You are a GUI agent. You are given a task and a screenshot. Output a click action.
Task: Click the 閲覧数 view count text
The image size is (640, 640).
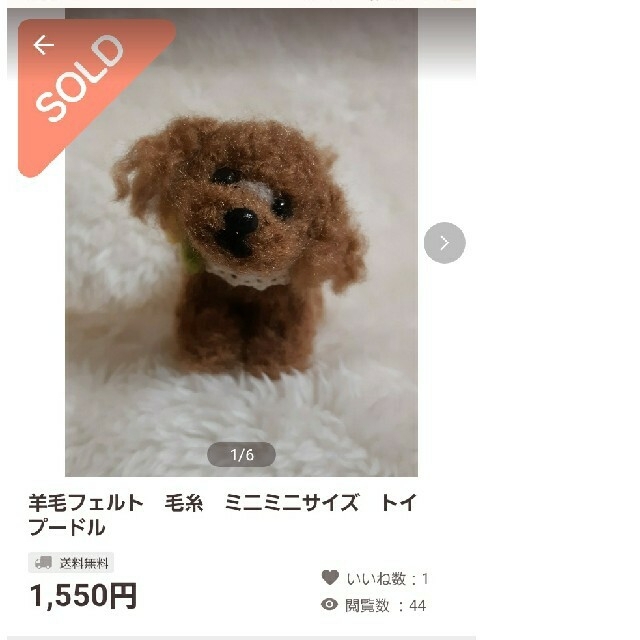click(386, 605)
